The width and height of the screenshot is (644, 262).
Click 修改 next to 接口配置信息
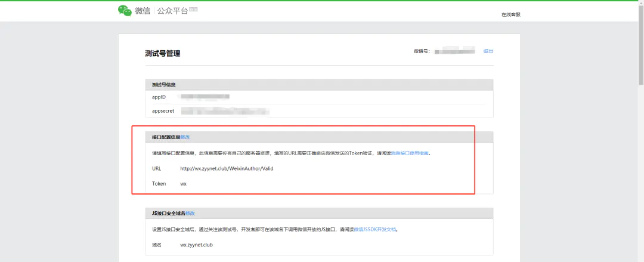pos(185,137)
